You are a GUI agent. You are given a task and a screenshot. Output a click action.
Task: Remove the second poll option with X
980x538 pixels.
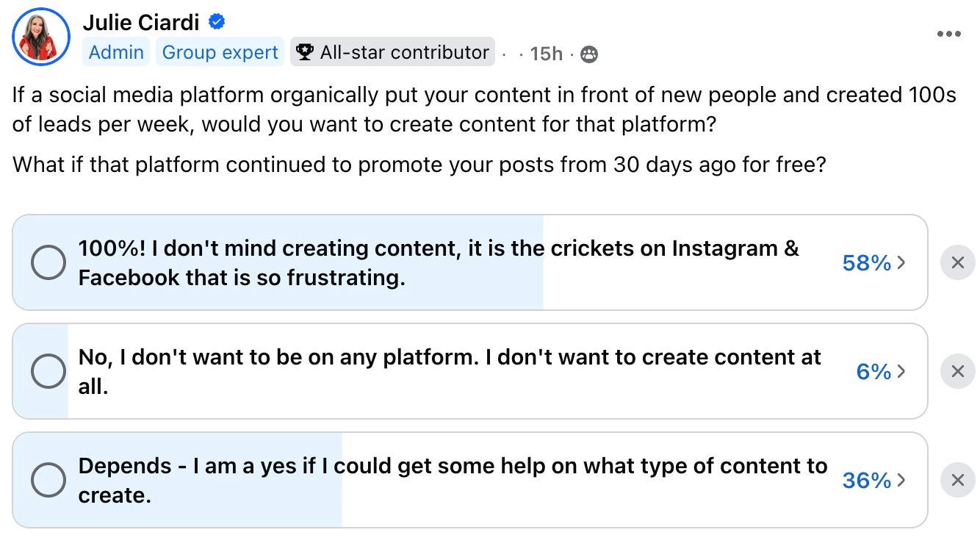pyautogui.click(x=957, y=372)
